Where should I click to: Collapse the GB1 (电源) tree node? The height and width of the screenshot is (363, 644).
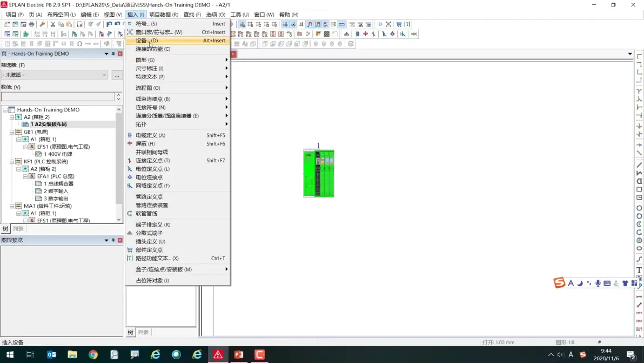click(x=12, y=132)
